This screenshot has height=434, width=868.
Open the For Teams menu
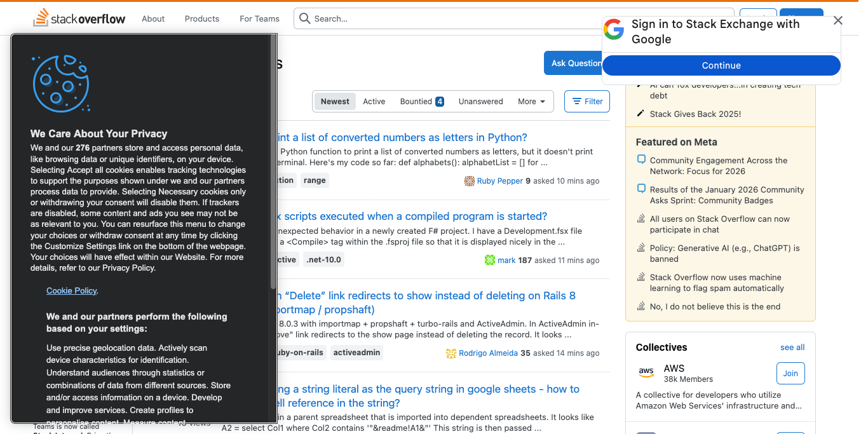(x=259, y=18)
